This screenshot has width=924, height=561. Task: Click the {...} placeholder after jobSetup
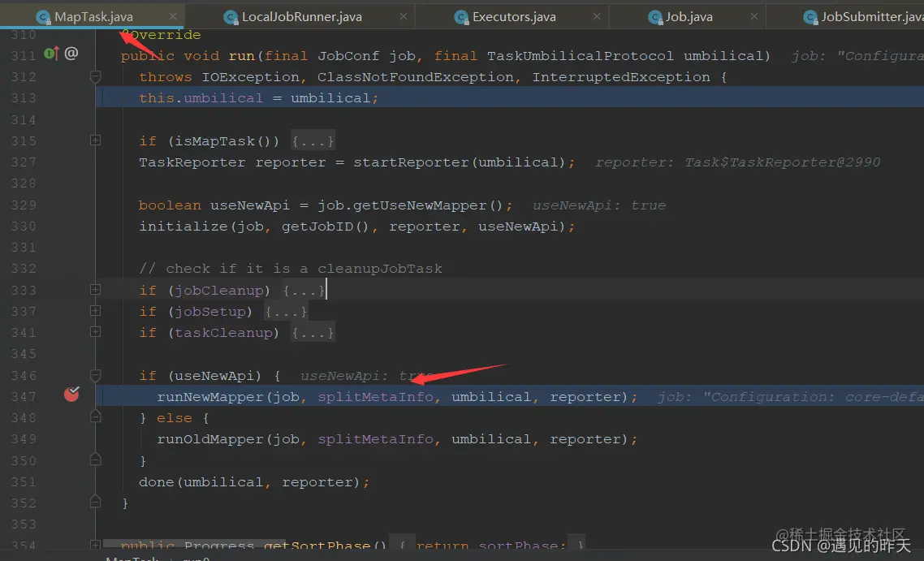pyautogui.click(x=286, y=311)
